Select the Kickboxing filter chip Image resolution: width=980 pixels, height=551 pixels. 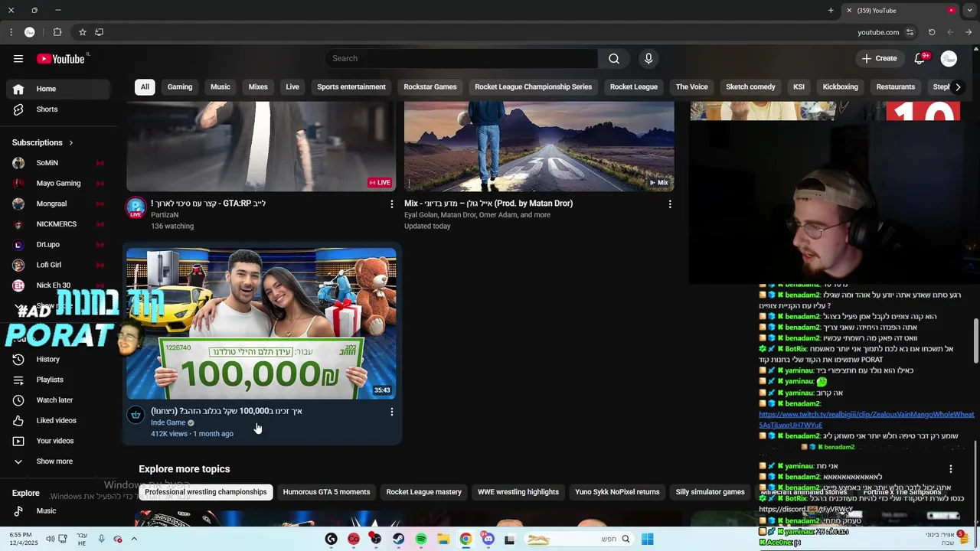coord(840,87)
